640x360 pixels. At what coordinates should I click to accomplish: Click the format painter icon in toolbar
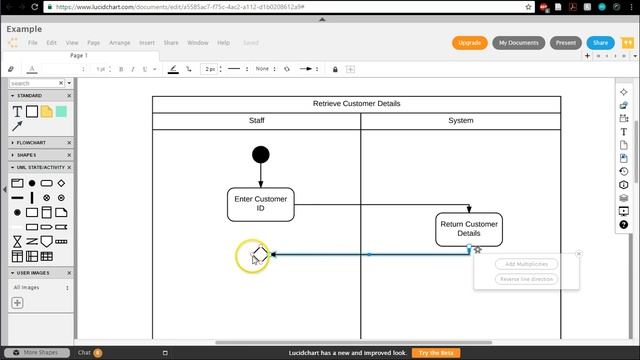coord(11,69)
